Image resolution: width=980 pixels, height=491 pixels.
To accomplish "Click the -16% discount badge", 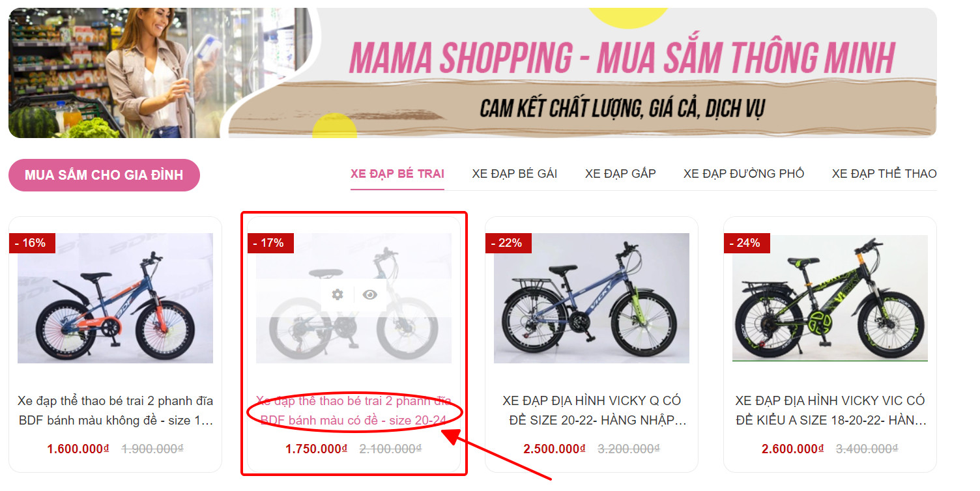I will [32, 243].
